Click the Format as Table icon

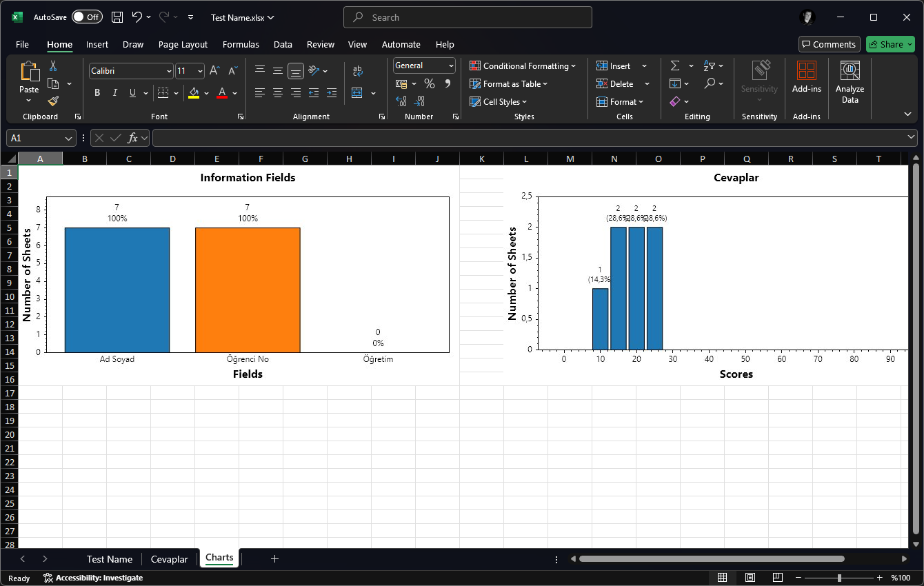[474, 83]
